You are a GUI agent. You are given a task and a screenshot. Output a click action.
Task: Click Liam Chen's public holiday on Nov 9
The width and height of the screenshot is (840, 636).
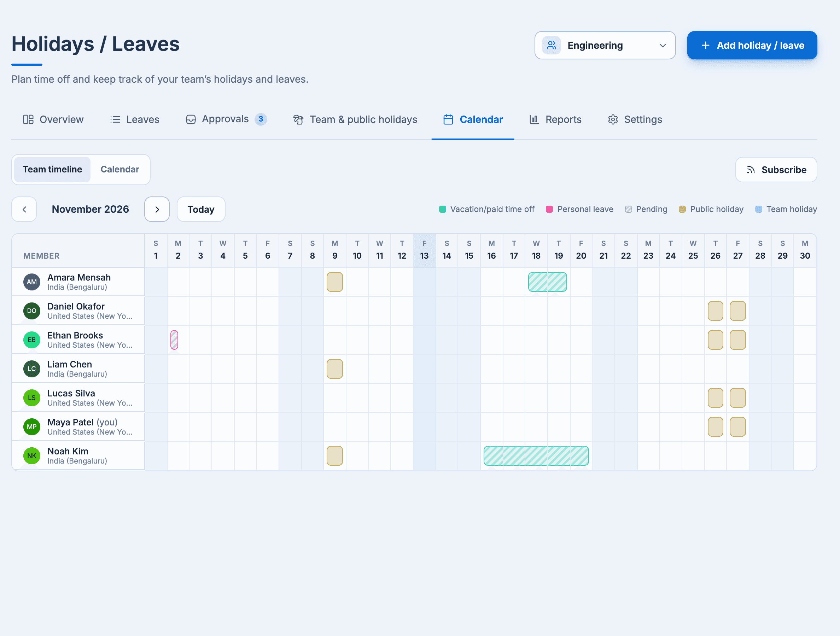coord(334,369)
